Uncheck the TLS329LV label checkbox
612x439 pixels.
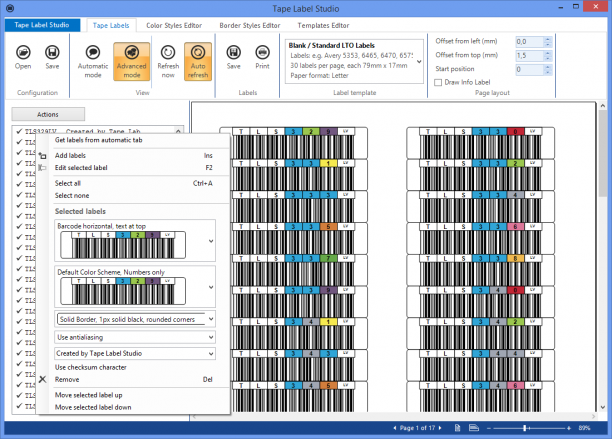click(x=19, y=131)
